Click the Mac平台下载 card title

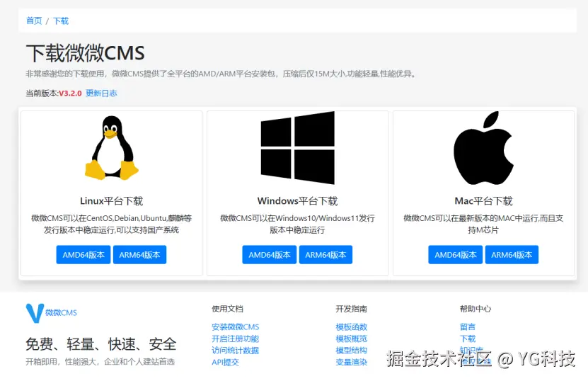point(483,201)
